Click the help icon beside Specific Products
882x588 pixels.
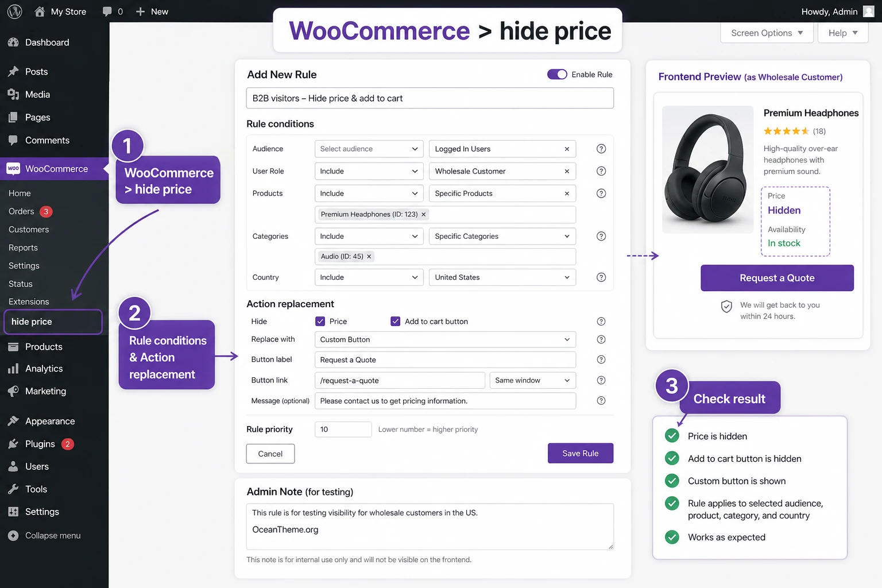601,194
